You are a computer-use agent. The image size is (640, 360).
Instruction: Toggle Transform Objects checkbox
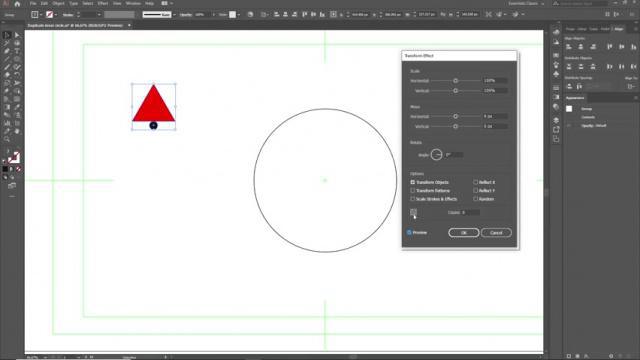(413, 182)
